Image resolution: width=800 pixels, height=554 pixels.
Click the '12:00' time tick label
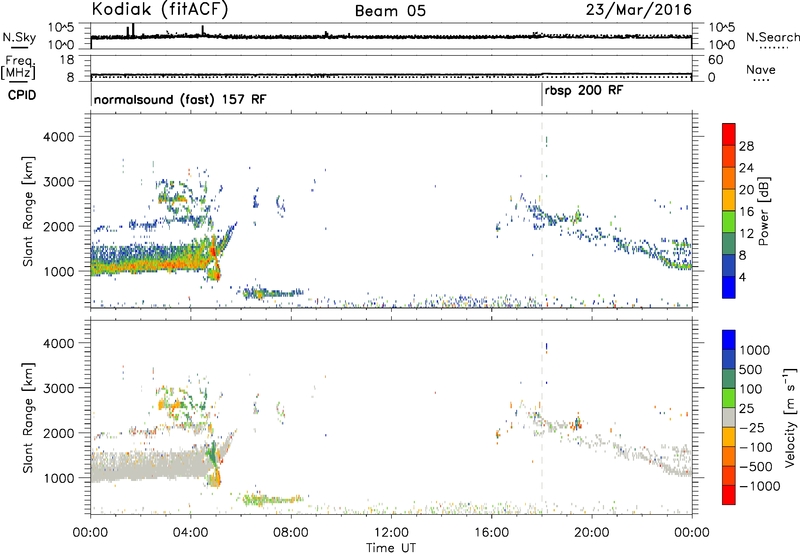pos(391,533)
